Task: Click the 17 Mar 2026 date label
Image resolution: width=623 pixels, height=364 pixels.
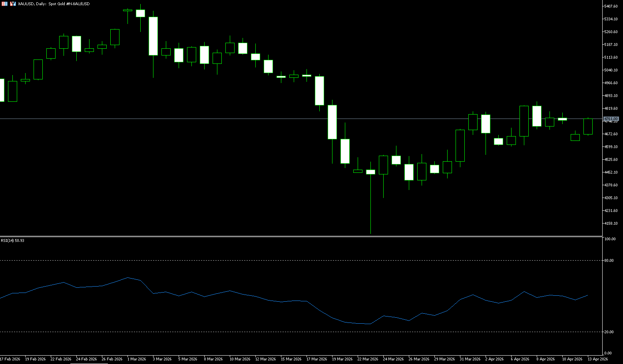Action: point(316,359)
